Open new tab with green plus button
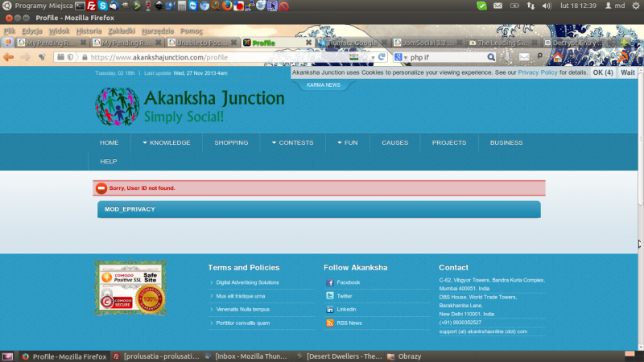644x362 pixels. coord(624,43)
